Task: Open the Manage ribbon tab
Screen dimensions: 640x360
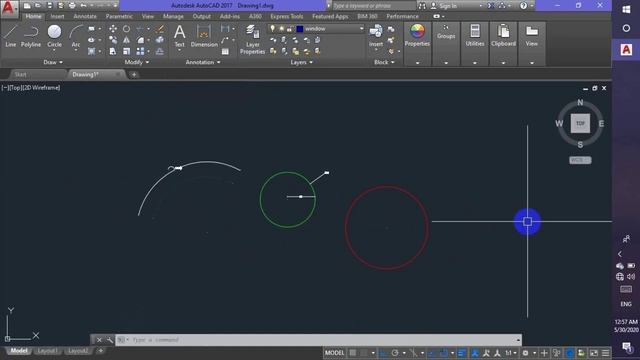Action: [173, 16]
